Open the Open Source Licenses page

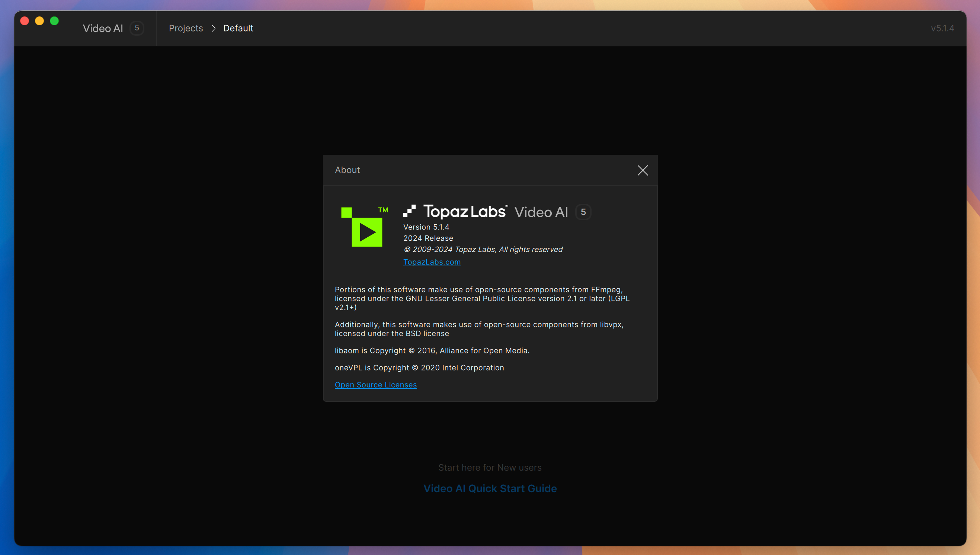coord(375,385)
